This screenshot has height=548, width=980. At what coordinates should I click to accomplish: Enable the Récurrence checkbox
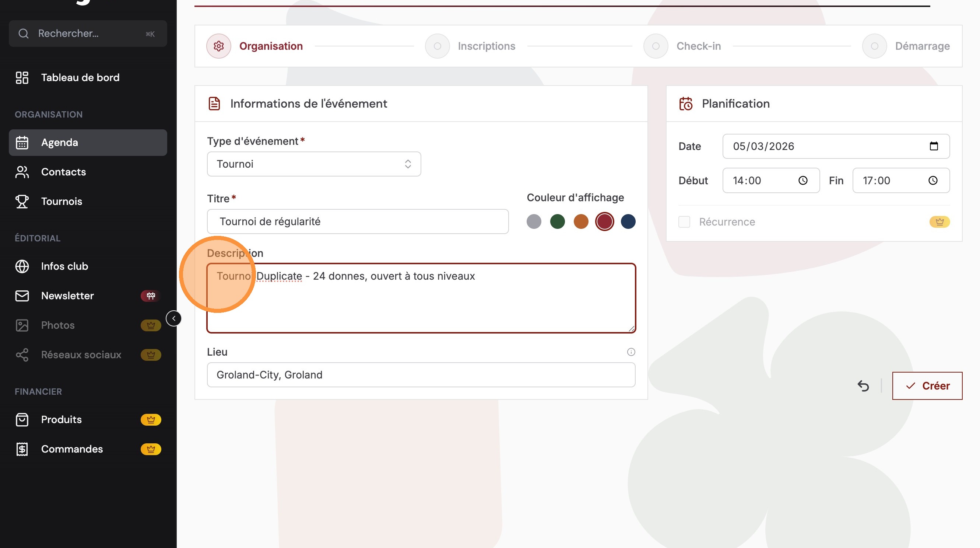click(684, 222)
